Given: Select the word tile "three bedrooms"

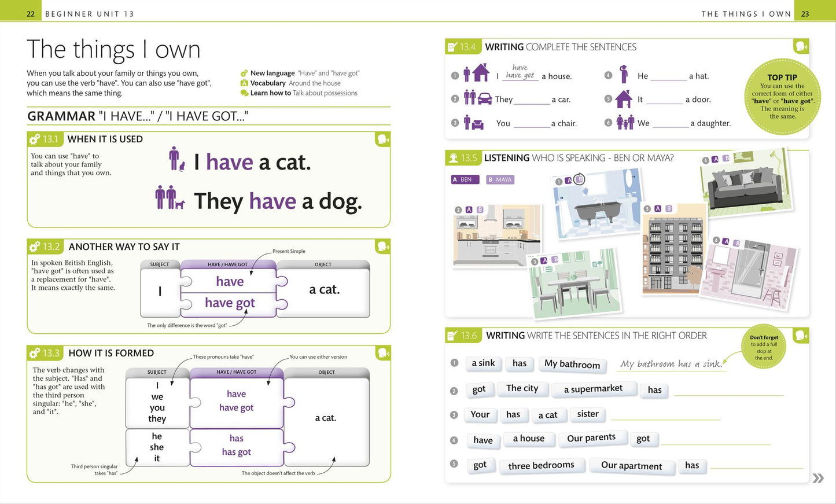Looking at the screenshot, I should coord(541,465).
